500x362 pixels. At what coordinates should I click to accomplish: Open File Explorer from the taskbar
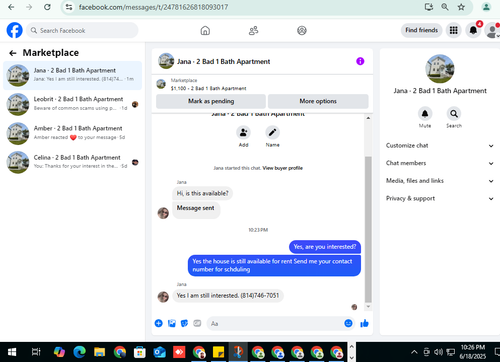point(99,352)
